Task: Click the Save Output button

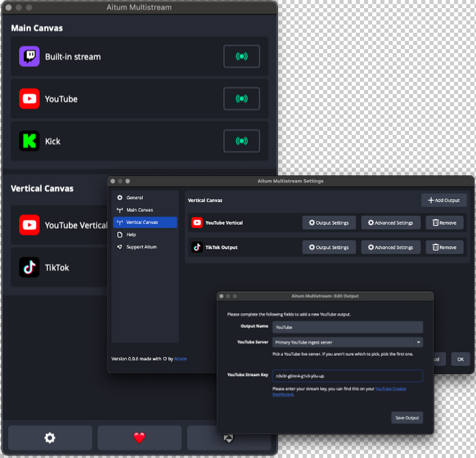Action: [x=407, y=418]
